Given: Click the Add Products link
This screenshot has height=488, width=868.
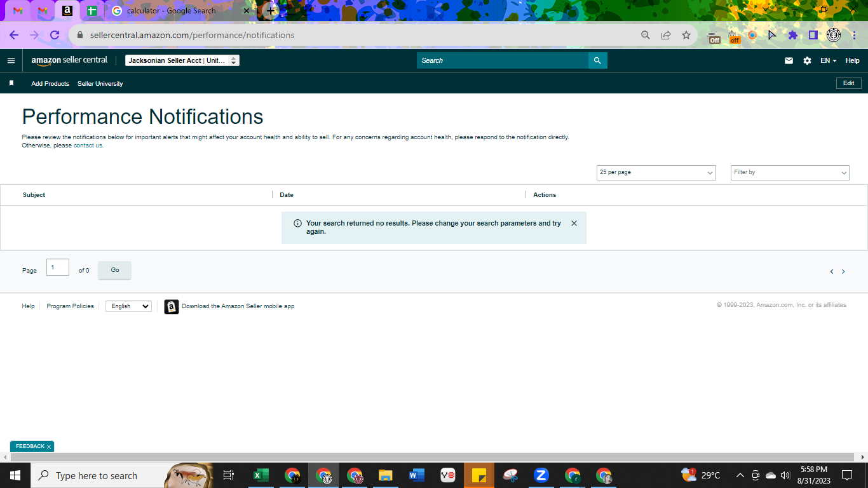Looking at the screenshot, I should 50,84.
